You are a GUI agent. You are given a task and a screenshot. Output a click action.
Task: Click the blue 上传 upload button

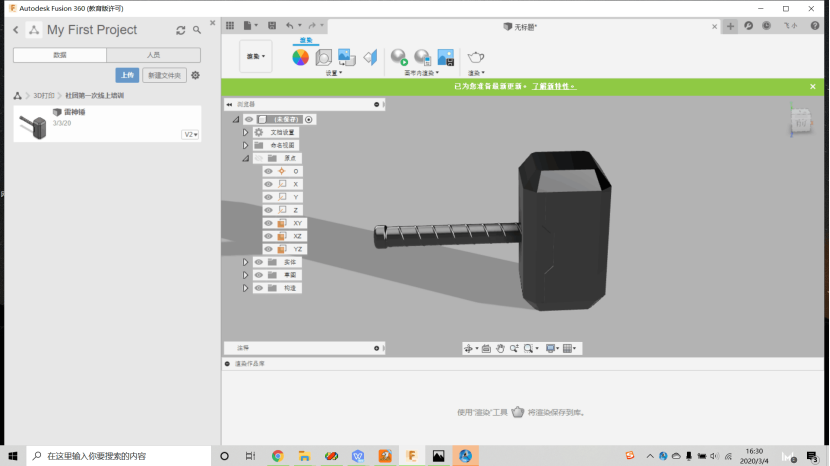coord(126,75)
